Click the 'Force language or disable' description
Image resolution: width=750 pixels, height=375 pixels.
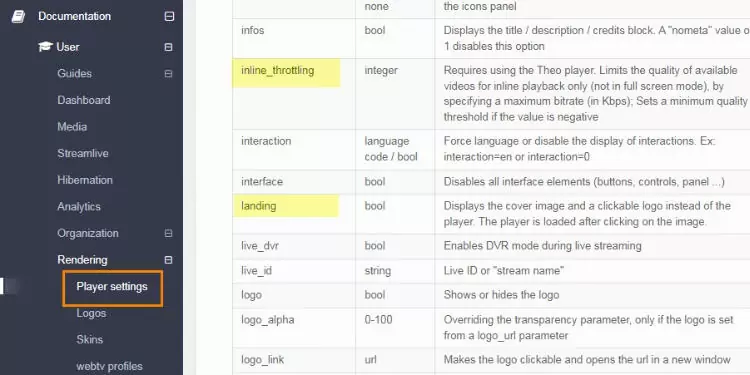(580, 149)
